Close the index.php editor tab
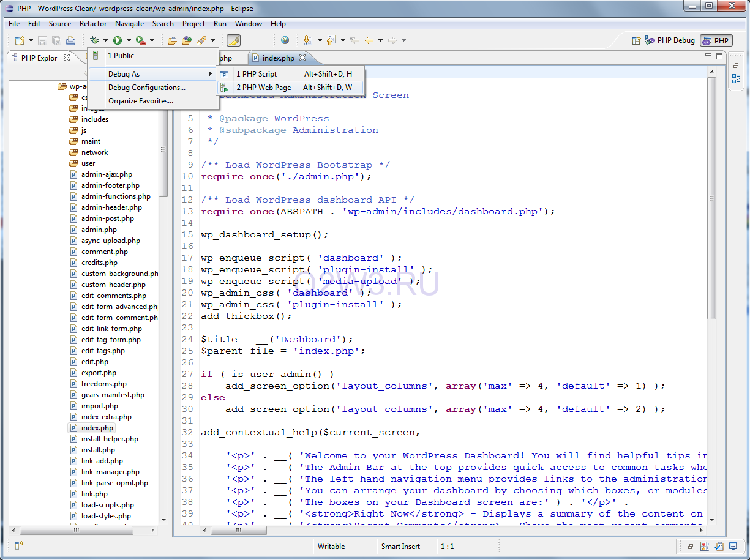Image resolution: width=750 pixels, height=560 pixels. pyautogui.click(x=302, y=58)
